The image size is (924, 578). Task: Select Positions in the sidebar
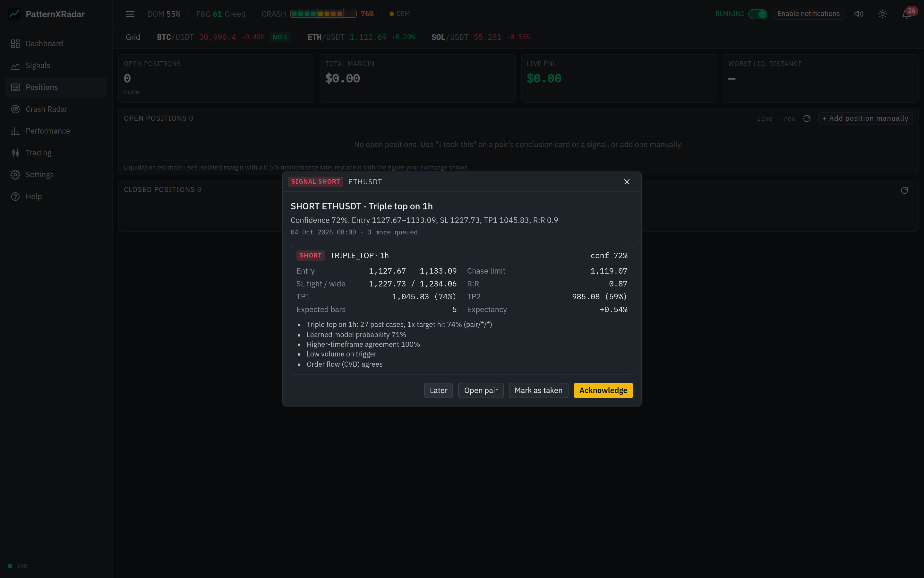pos(56,87)
